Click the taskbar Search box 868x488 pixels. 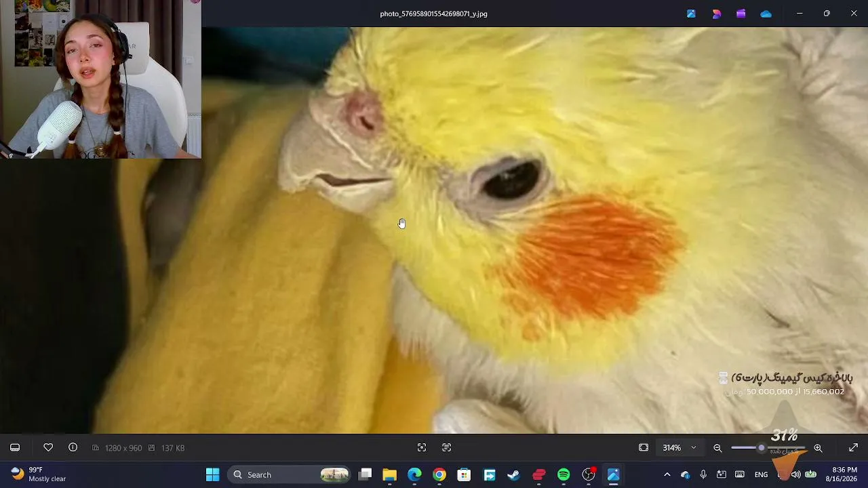290,474
